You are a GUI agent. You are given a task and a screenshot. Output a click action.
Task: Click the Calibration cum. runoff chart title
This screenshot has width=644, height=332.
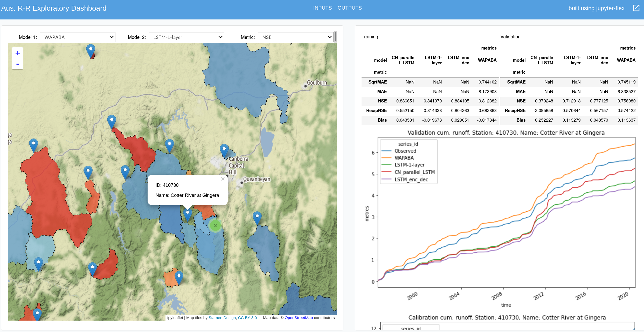(507, 318)
